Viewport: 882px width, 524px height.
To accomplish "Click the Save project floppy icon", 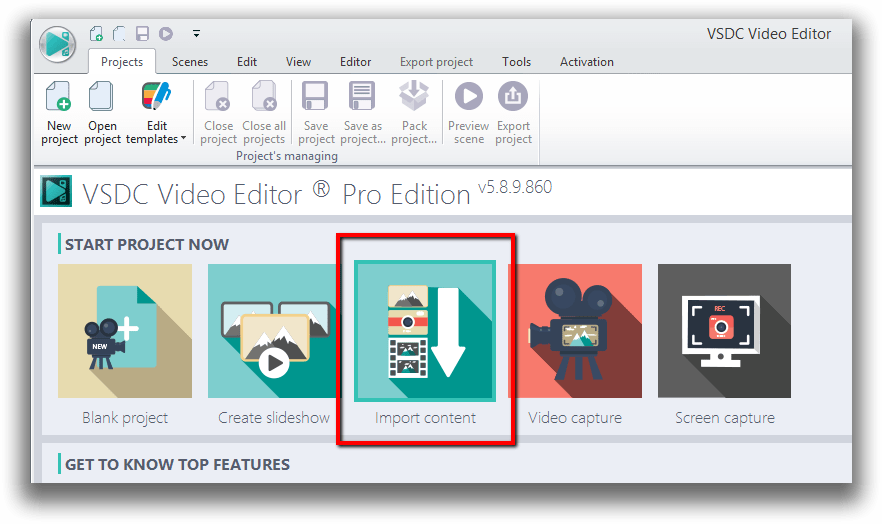I will (316, 99).
